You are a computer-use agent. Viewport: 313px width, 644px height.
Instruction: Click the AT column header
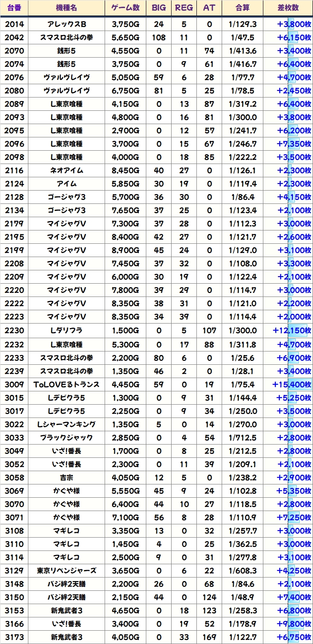point(209,8)
